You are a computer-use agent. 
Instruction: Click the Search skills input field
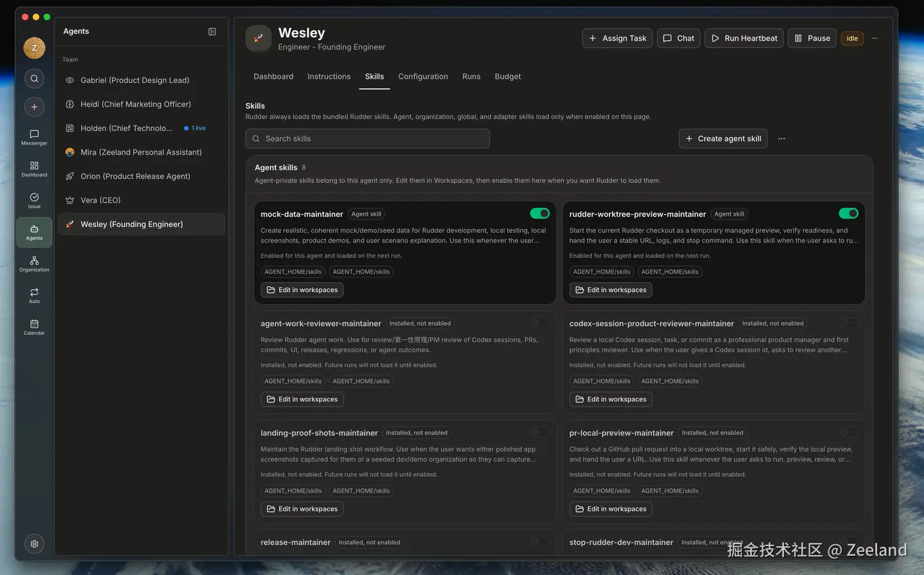[367, 139]
